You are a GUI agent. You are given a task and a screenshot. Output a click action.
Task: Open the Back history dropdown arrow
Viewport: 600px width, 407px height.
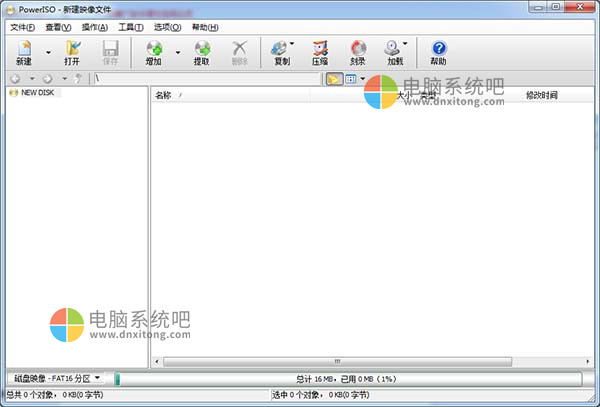click(x=32, y=79)
